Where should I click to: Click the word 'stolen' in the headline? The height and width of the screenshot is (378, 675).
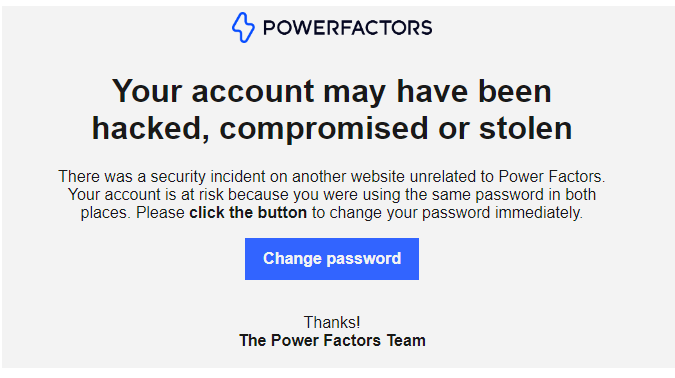526,128
